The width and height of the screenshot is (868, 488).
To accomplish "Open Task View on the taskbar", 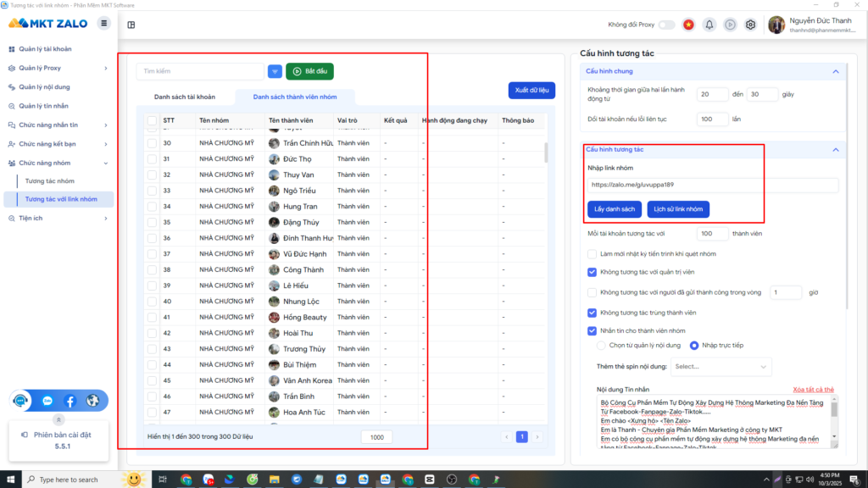I will [162, 480].
